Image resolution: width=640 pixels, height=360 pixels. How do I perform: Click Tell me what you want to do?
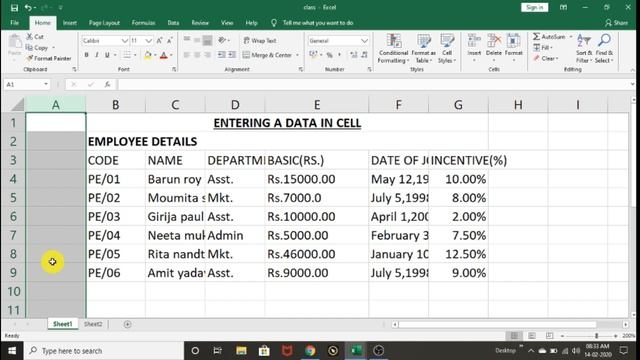tap(318, 23)
